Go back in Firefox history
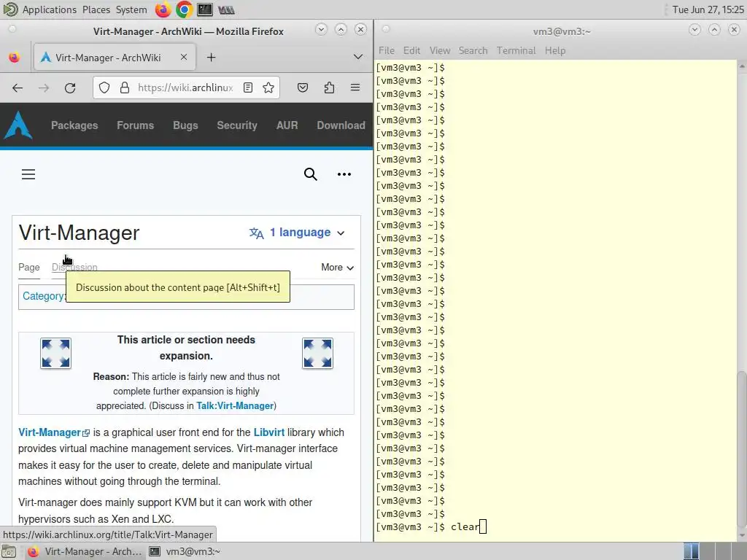747x560 pixels. pos(18,87)
